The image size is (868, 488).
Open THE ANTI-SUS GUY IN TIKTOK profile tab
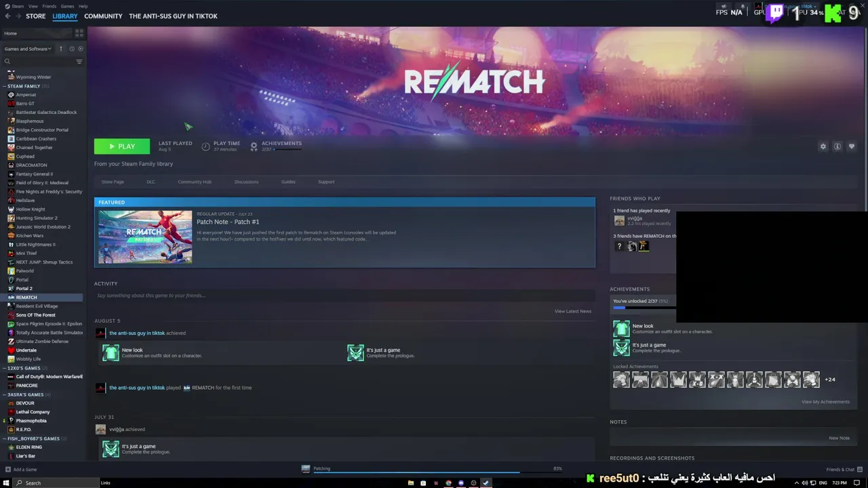point(173,16)
